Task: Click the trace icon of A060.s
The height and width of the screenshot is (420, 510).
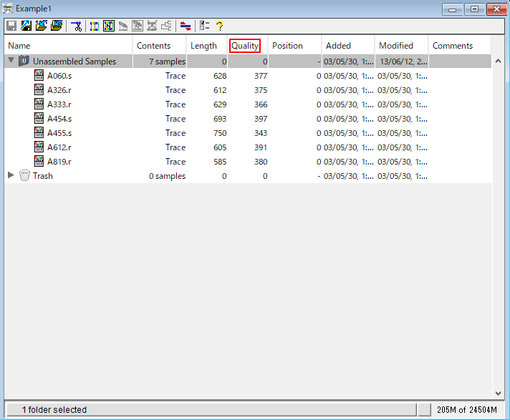Action: tap(39, 75)
